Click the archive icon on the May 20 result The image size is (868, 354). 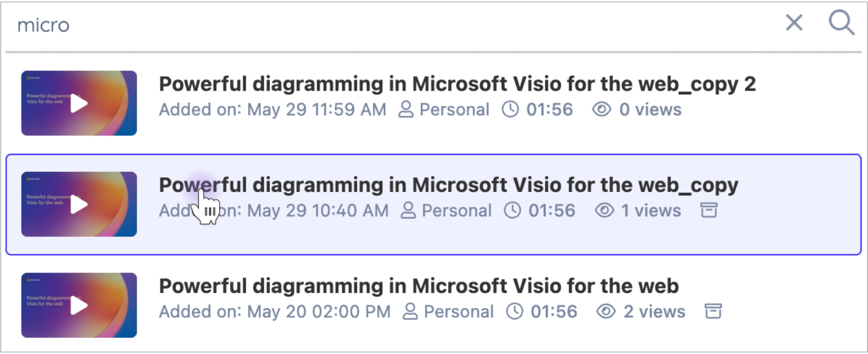pos(713,311)
